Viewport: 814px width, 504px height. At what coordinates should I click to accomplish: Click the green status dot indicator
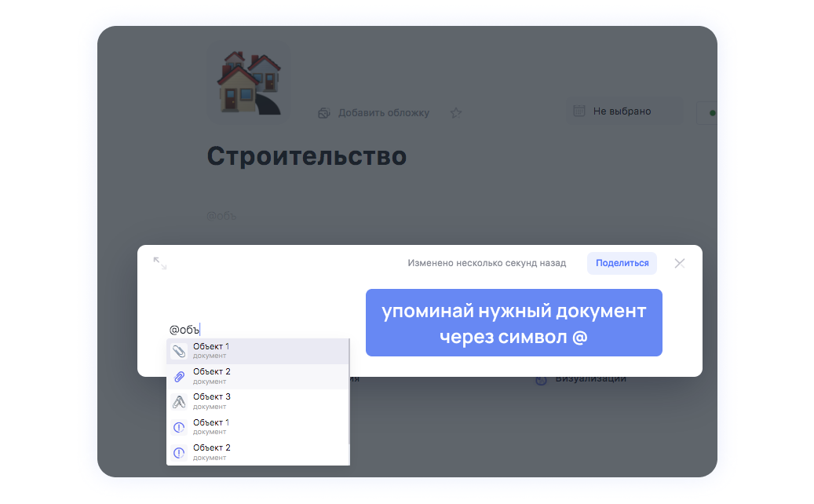712,113
